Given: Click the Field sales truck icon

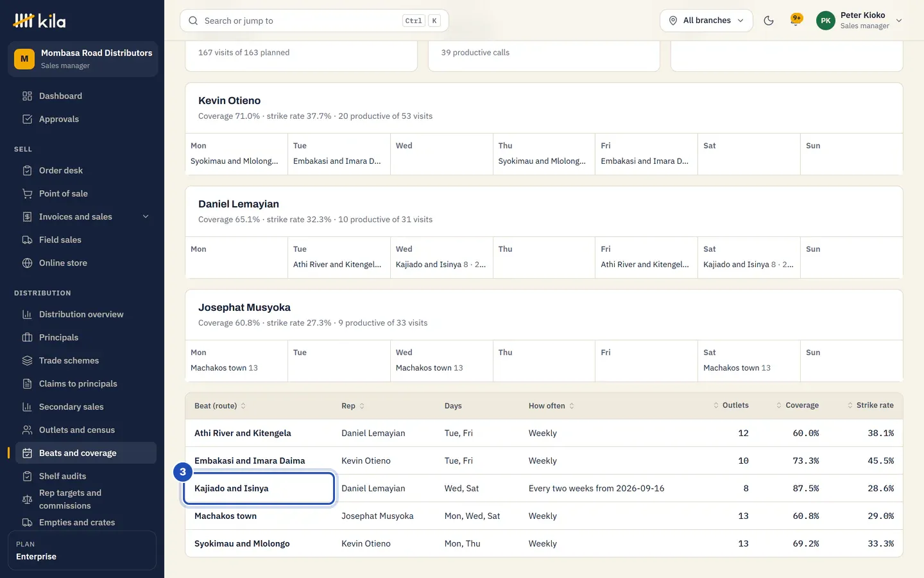Looking at the screenshot, I should 27,240.
